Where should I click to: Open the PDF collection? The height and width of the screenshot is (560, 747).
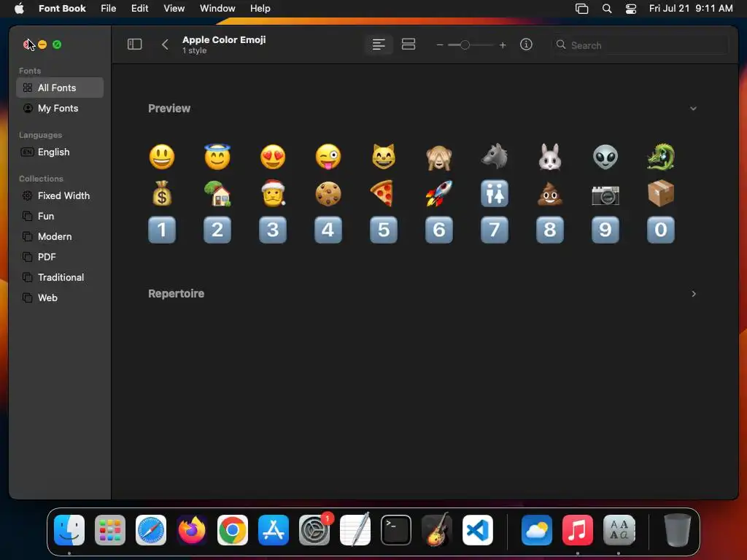(x=60, y=257)
